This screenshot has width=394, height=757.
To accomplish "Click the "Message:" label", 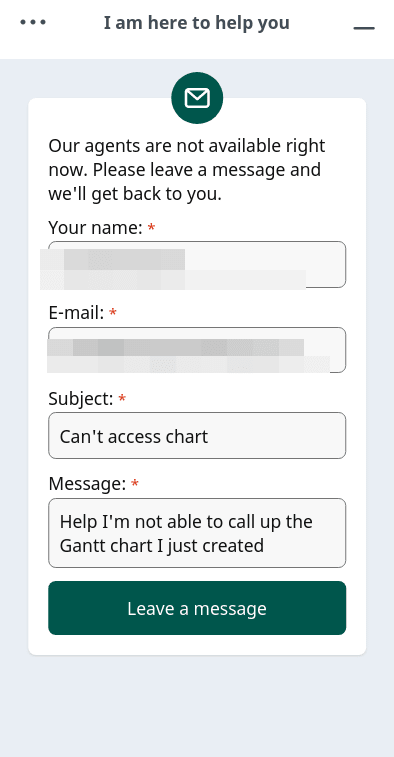I will tap(87, 483).
